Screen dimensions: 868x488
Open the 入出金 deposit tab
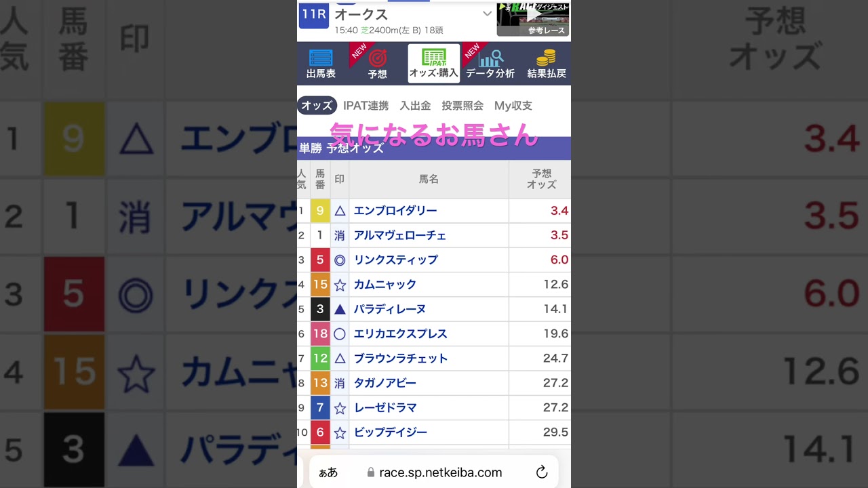[x=416, y=106]
